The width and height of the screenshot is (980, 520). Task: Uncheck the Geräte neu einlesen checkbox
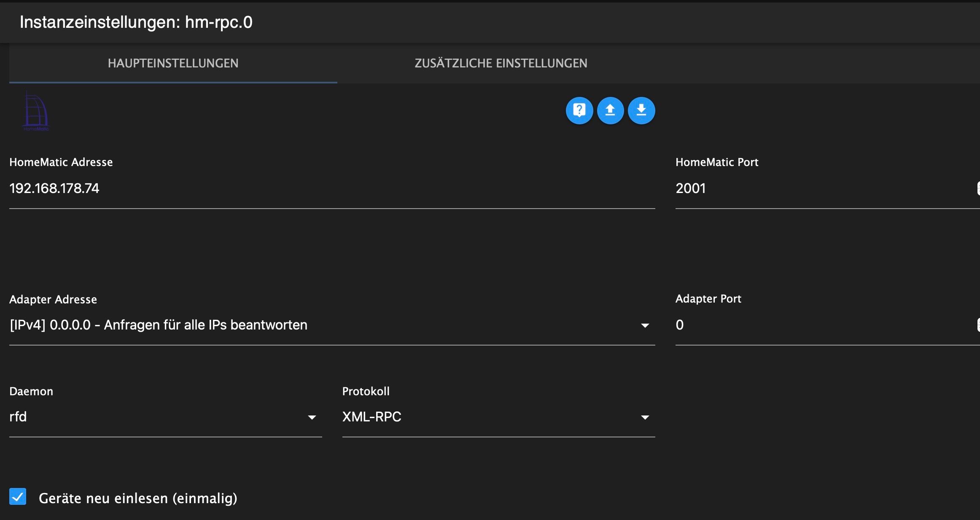click(18, 497)
